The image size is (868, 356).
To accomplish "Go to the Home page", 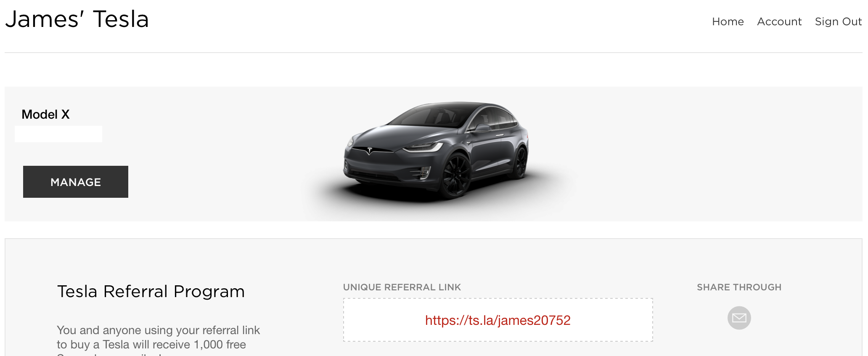I will [728, 21].
